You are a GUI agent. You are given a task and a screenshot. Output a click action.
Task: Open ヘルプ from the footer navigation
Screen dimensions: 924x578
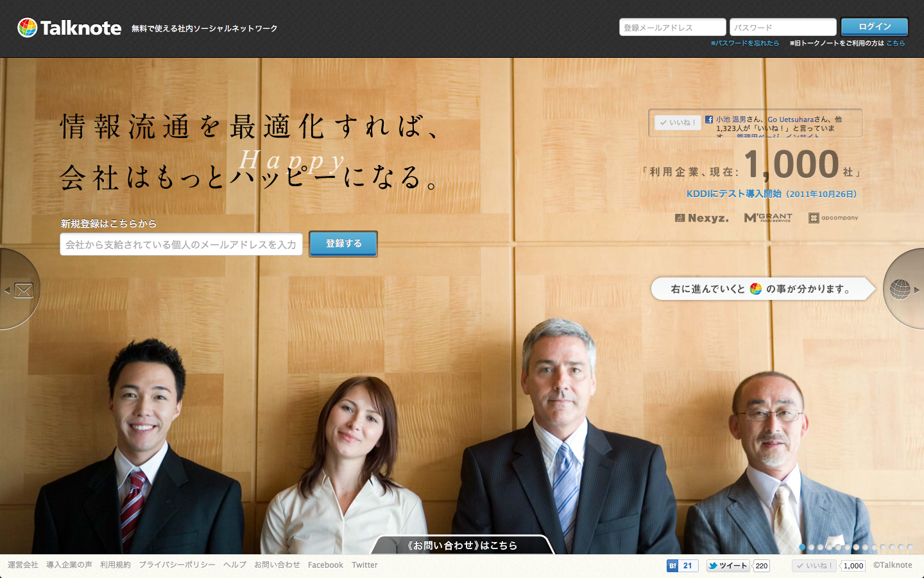[x=235, y=565]
